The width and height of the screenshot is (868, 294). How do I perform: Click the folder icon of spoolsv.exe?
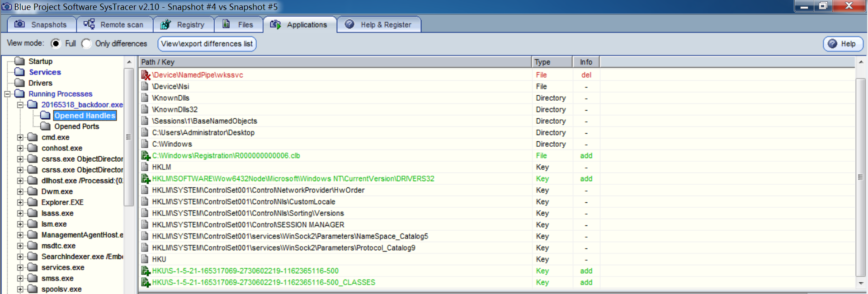point(32,289)
